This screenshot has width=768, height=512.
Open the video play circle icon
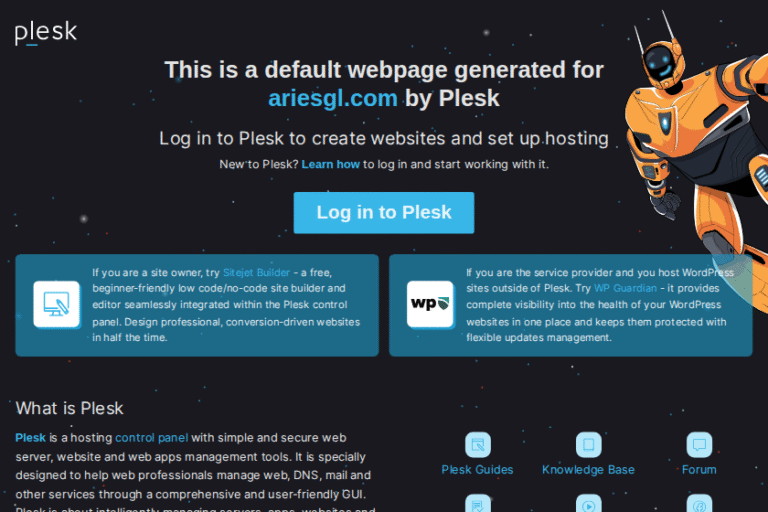coord(588,504)
